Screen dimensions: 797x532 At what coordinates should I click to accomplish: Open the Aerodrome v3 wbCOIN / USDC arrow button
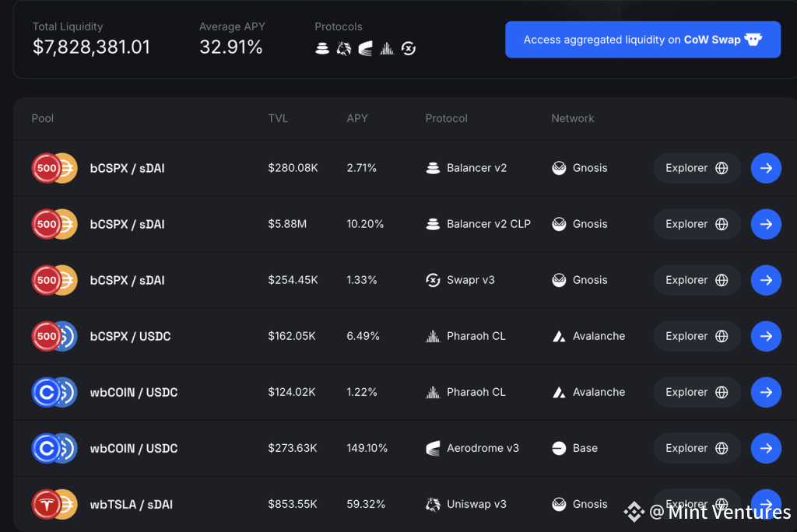[766, 448]
